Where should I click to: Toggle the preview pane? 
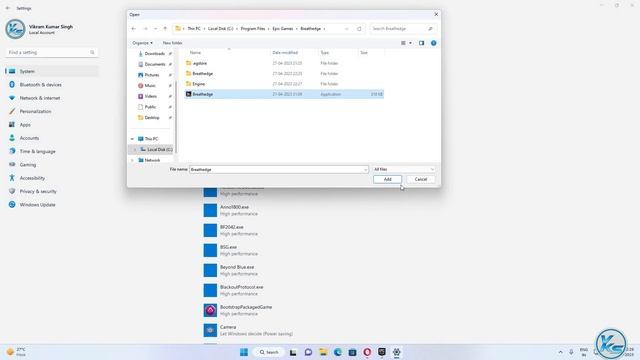tap(421, 43)
